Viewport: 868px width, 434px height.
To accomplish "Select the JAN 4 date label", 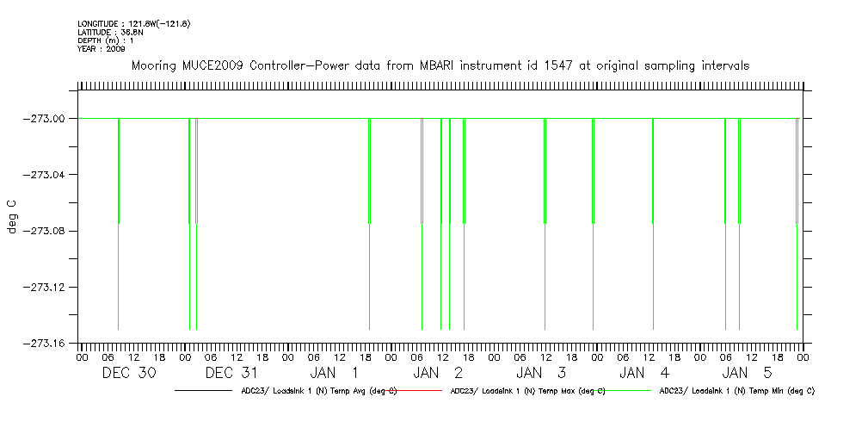I will [x=645, y=373].
